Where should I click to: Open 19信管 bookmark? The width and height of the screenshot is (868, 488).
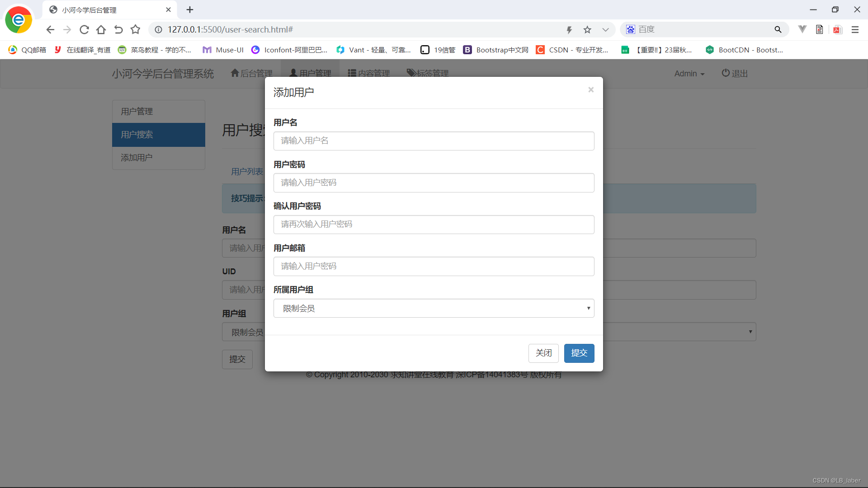coord(438,50)
